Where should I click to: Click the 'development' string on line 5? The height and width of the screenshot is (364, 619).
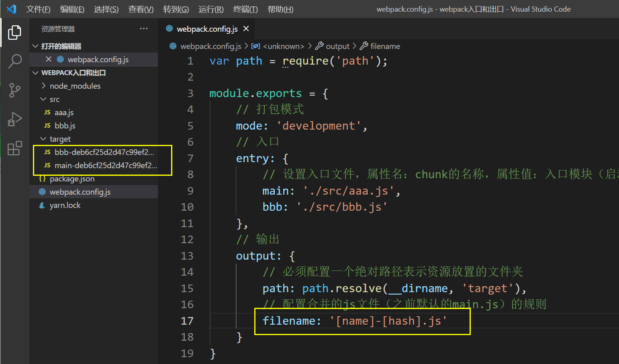(319, 126)
